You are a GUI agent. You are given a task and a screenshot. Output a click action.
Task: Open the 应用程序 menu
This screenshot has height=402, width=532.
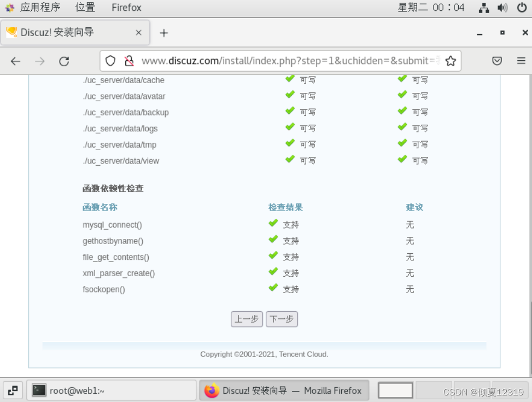pos(40,7)
